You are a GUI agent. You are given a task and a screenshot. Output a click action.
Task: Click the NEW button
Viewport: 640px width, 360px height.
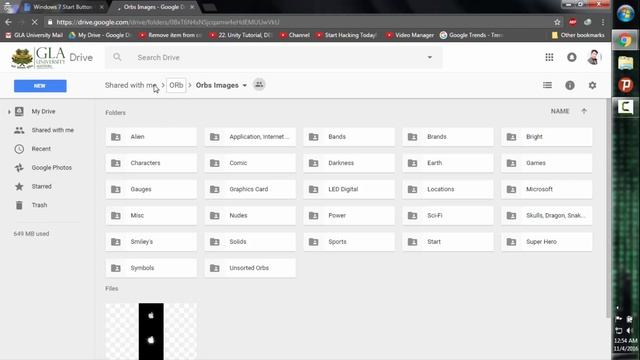(x=40, y=86)
